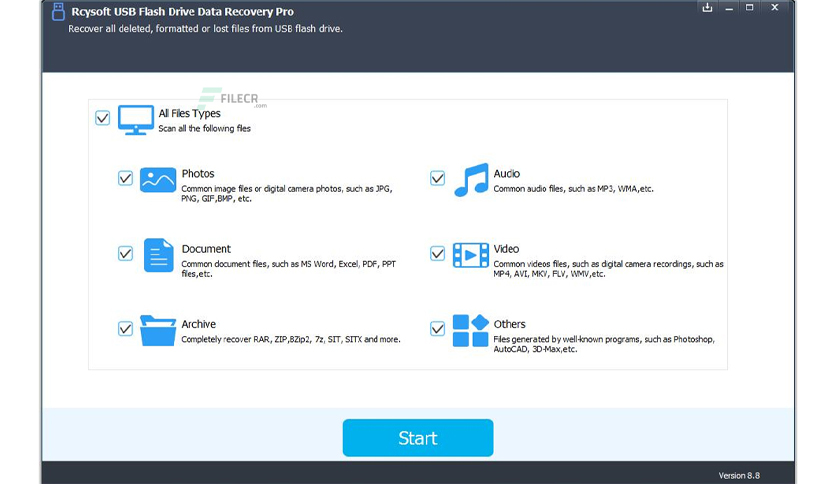Click the USB drive app icon in title bar

[58, 11]
